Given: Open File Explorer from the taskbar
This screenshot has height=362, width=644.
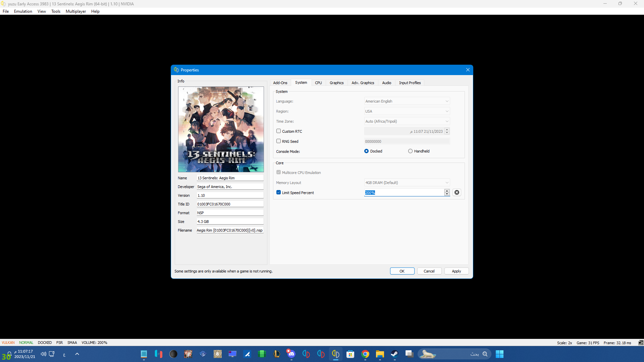Looking at the screenshot, I should (x=380, y=354).
